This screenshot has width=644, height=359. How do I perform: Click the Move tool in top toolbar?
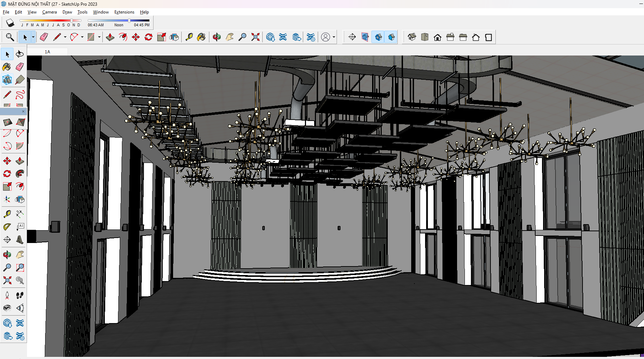point(136,37)
